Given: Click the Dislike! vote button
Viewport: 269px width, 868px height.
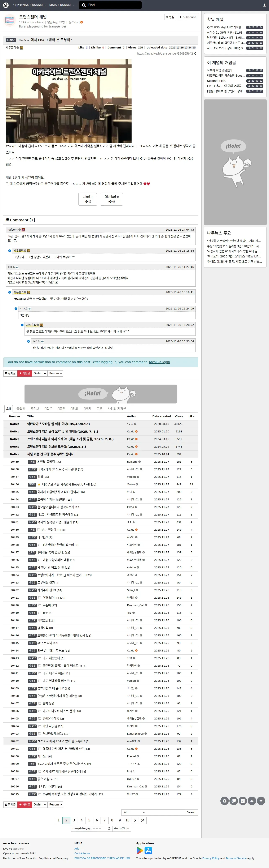Looking at the screenshot, I should pos(112,199).
